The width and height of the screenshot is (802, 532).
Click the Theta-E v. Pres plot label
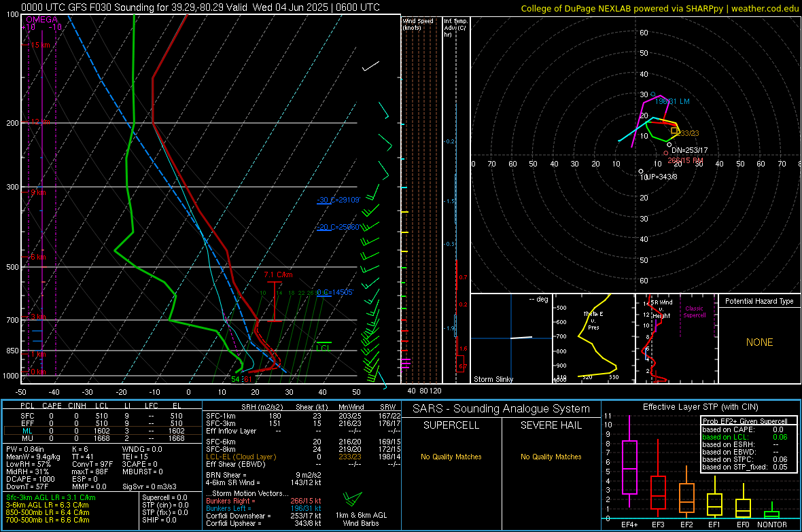point(593,320)
